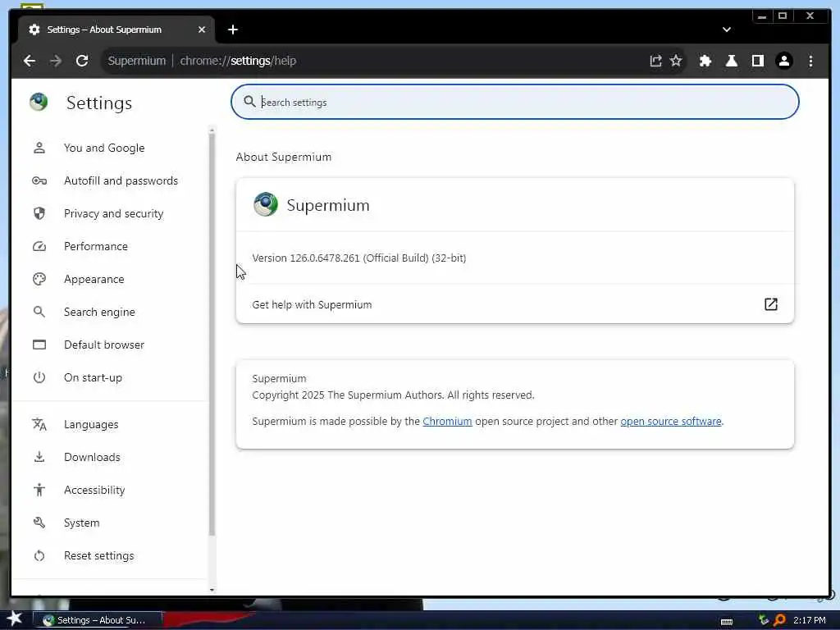Image resolution: width=840 pixels, height=630 pixels.
Task: Click the magnifier icon beside Search engine
Action: [39, 312]
